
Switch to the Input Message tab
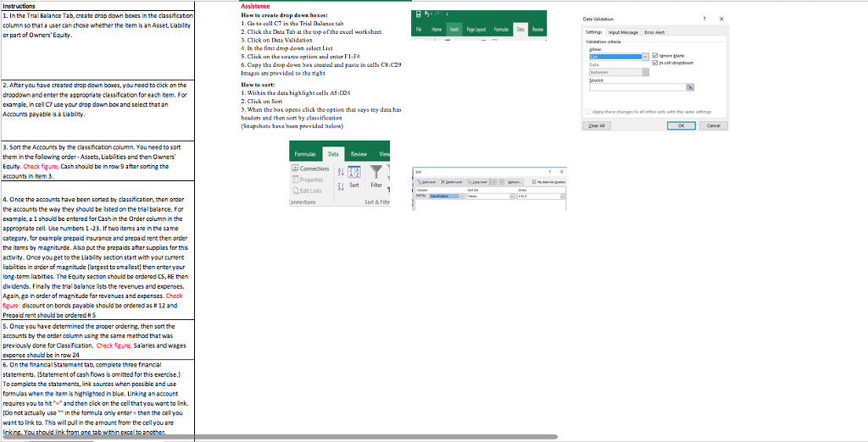coord(623,32)
